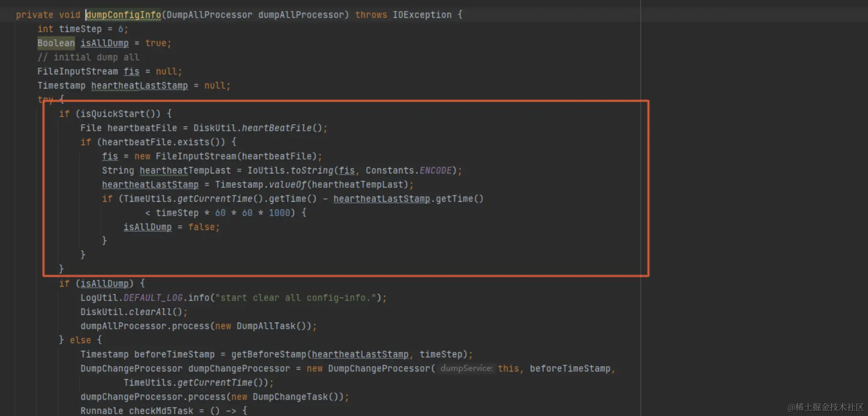This screenshot has width=868, height=416.
Task: Click the 'int' keyword before timeStep
Action: (46, 29)
